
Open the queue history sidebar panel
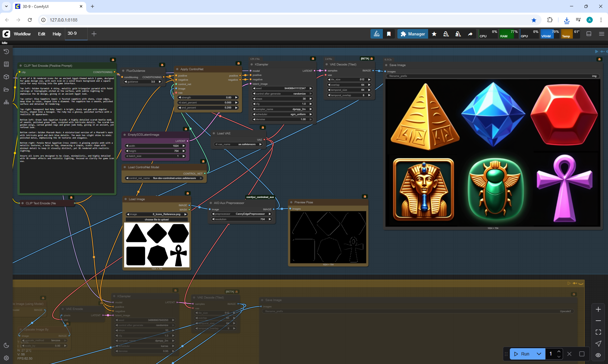click(6, 52)
